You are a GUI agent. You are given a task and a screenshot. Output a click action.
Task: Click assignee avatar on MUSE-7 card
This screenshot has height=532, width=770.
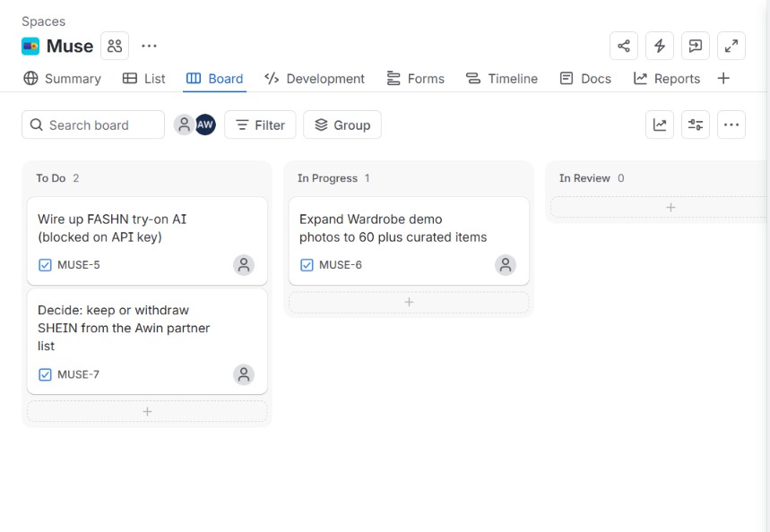[x=244, y=374]
